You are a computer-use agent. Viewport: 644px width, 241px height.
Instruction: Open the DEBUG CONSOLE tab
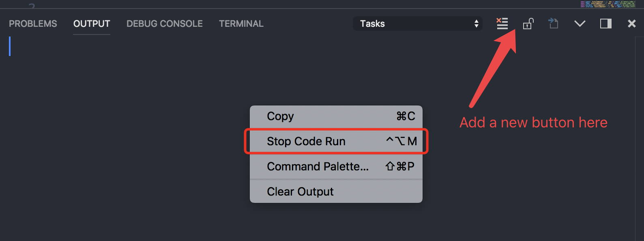click(165, 24)
